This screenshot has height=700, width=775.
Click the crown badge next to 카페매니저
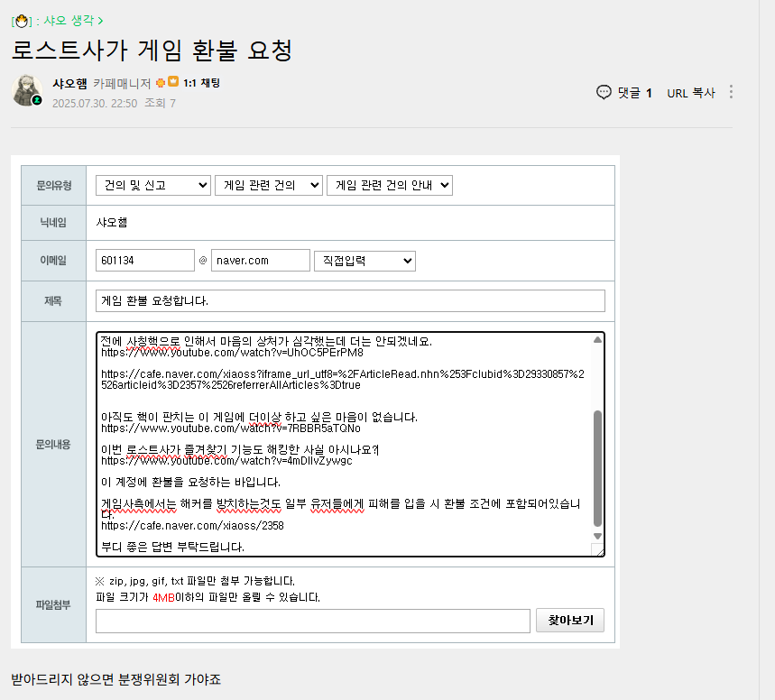click(x=173, y=81)
